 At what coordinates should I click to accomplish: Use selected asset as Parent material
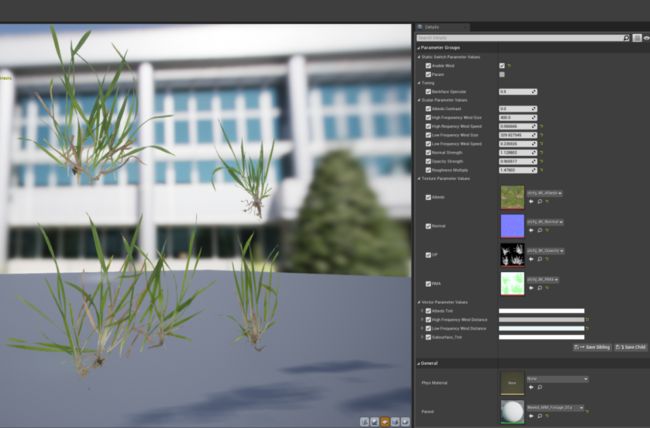531,416
